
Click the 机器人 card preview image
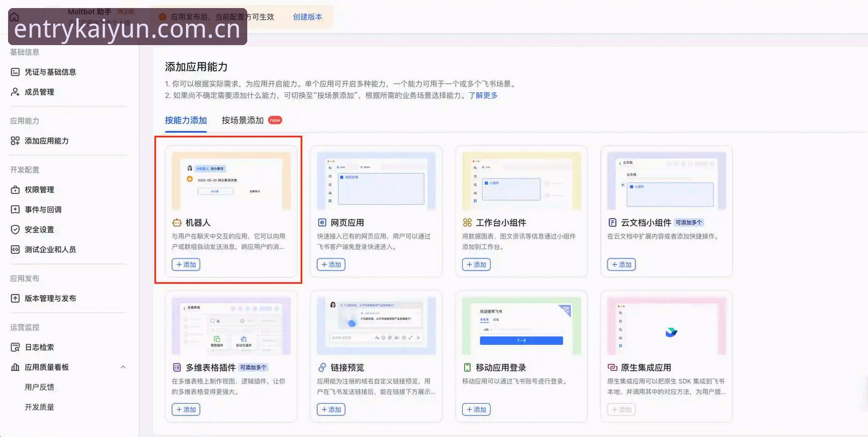[x=231, y=181]
